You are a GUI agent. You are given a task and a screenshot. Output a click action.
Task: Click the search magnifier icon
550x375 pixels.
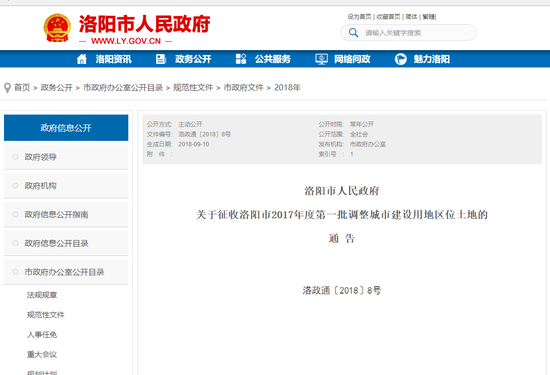[353, 33]
